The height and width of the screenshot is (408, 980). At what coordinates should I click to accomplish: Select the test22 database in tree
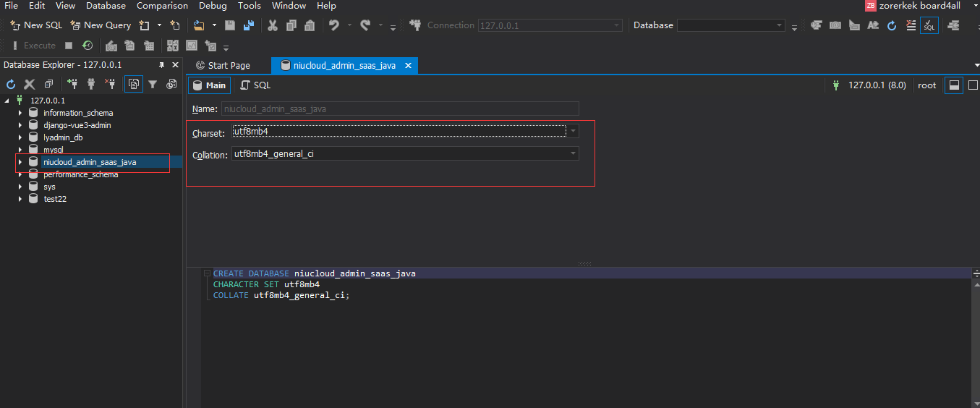(x=54, y=199)
